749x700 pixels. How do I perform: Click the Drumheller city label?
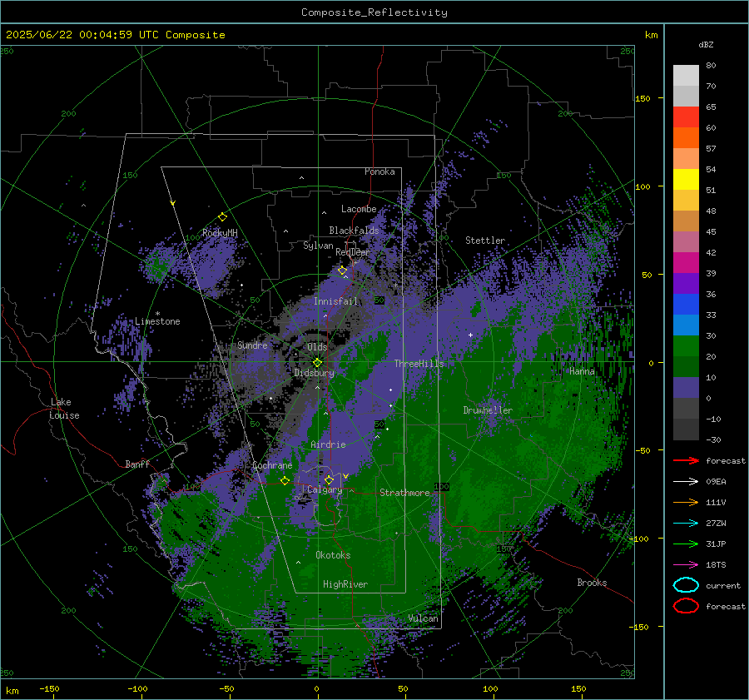pyautogui.click(x=488, y=410)
